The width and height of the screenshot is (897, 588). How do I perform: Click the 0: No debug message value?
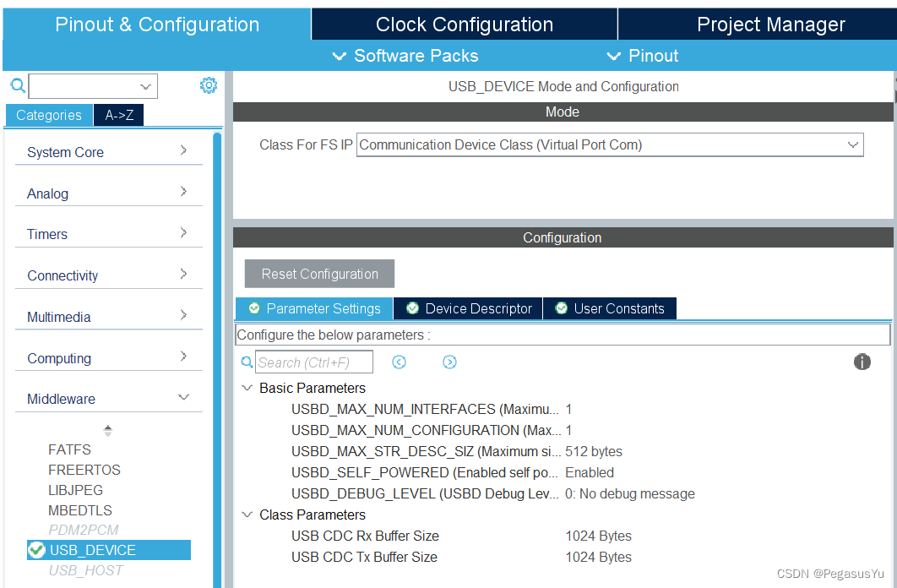pyautogui.click(x=630, y=493)
